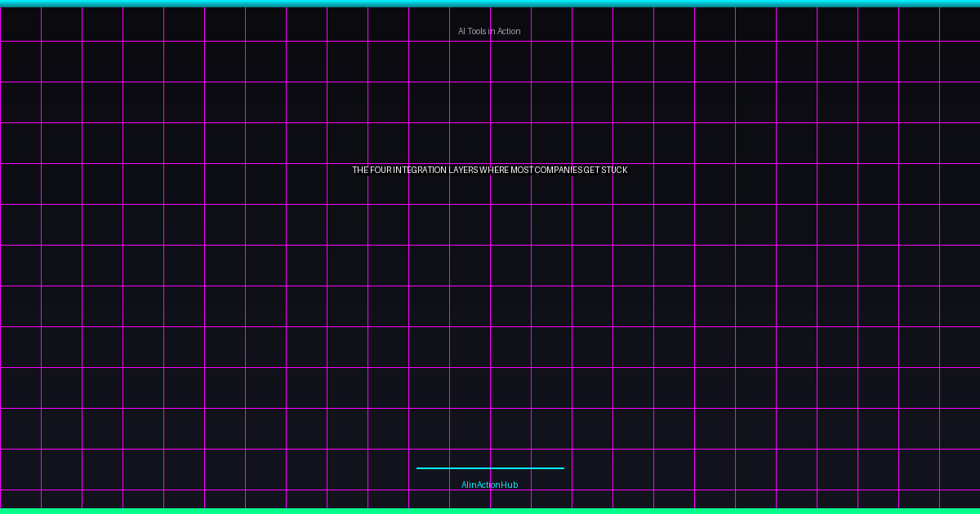Click the cyan divider line above AIinActionHub
This screenshot has height=514, width=980.
coord(490,468)
